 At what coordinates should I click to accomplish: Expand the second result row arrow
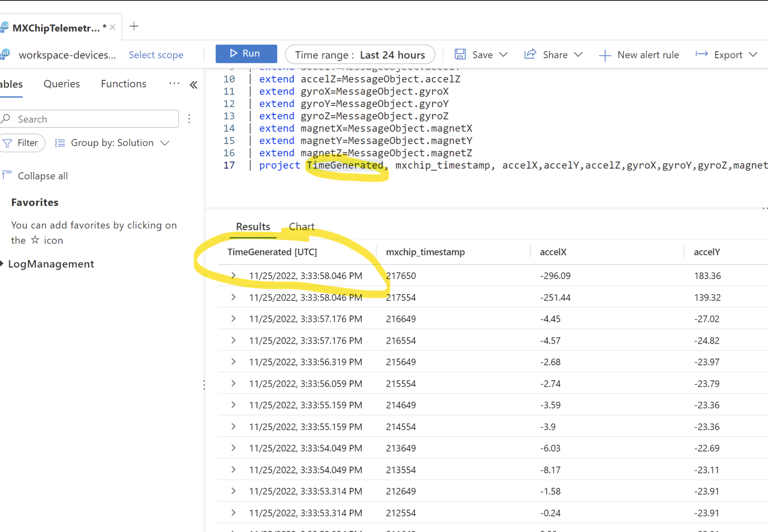[233, 298]
